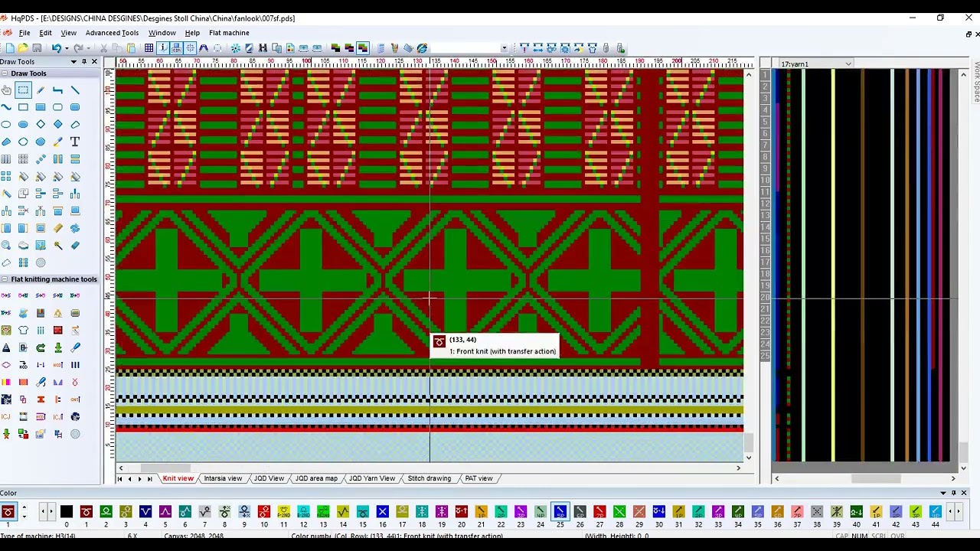Switch to the Intarsia view tab

(223, 478)
